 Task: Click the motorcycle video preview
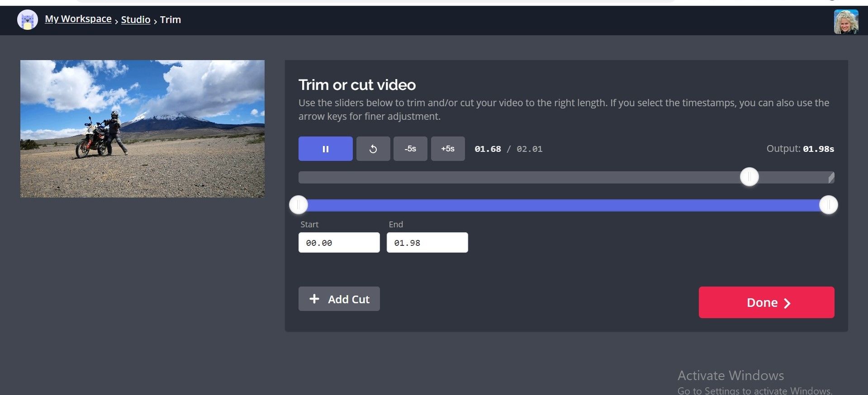click(142, 129)
